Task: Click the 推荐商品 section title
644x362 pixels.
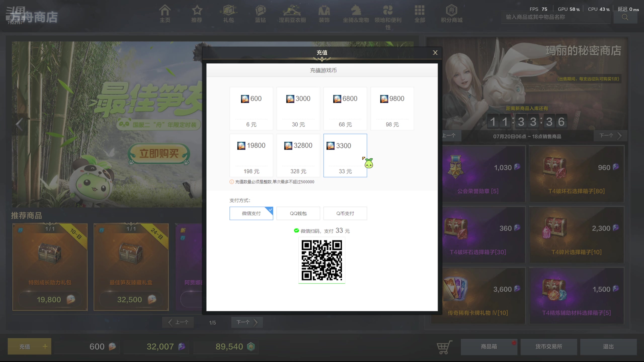Action: 26,216
